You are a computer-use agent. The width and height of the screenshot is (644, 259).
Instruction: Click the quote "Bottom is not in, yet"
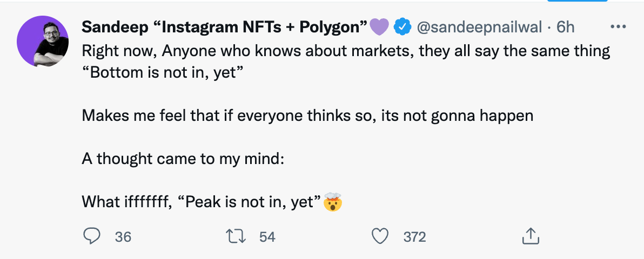[160, 72]
